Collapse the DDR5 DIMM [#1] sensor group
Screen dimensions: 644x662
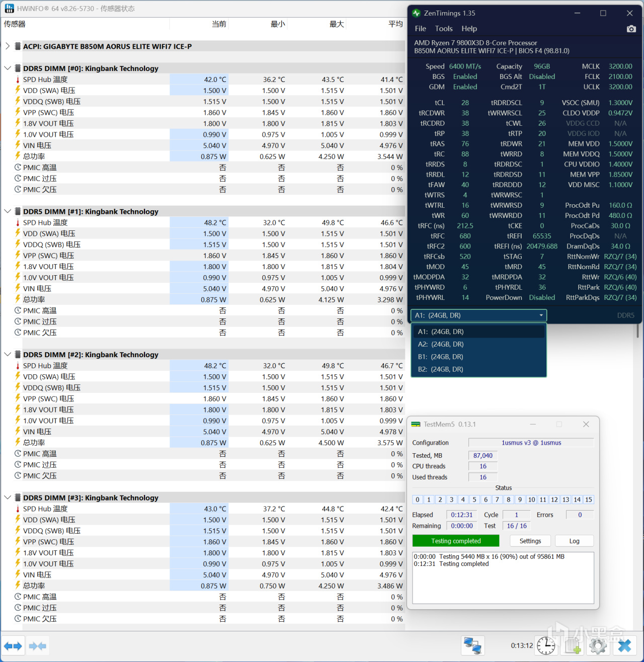coord(7,211)
